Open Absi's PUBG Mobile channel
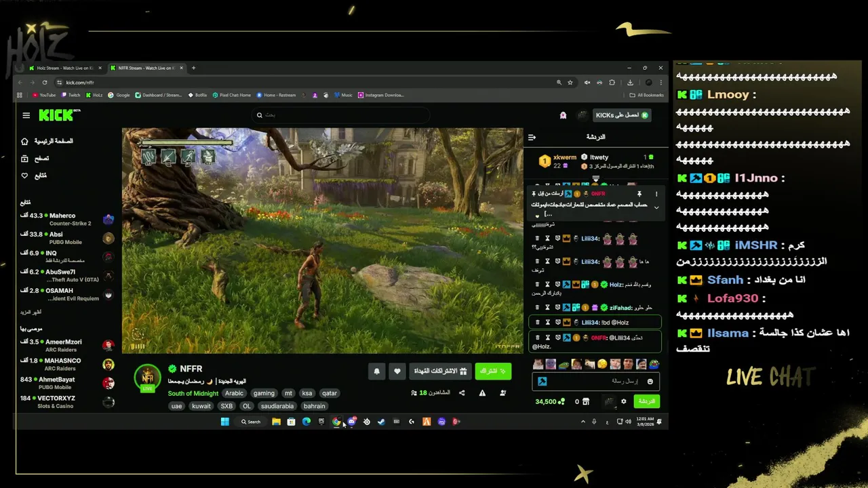Image resolution: width=868 pixels, height=488 pixels. click(68, 238)
